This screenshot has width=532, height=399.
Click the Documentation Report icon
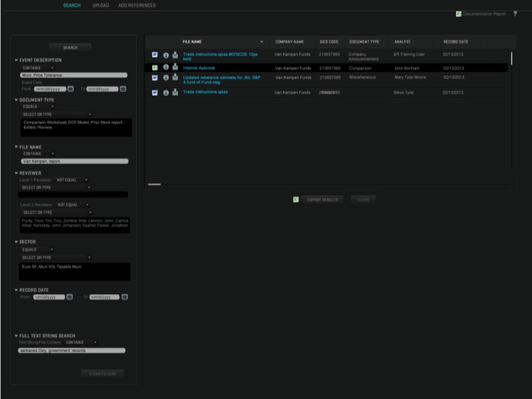click(459, 14)
